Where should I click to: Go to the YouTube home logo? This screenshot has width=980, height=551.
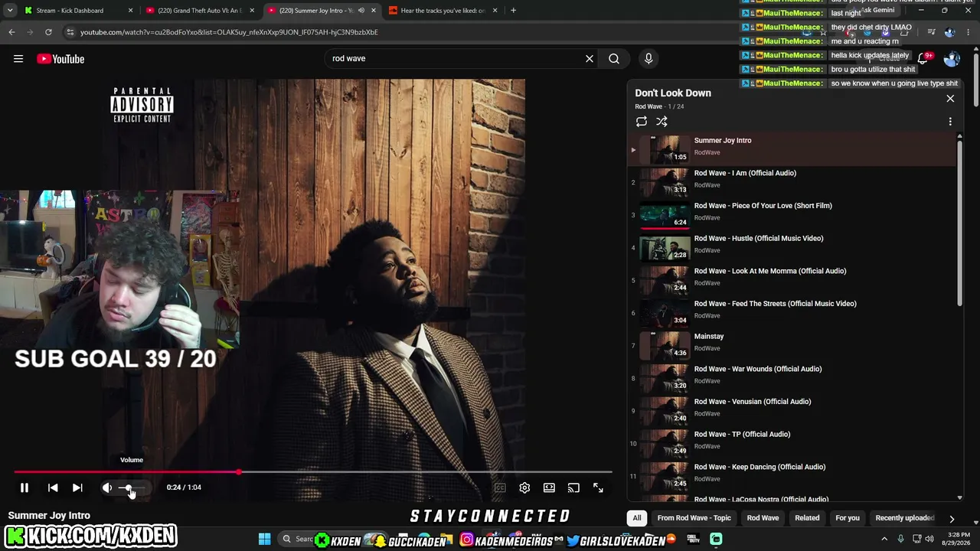tap(60, 59)
